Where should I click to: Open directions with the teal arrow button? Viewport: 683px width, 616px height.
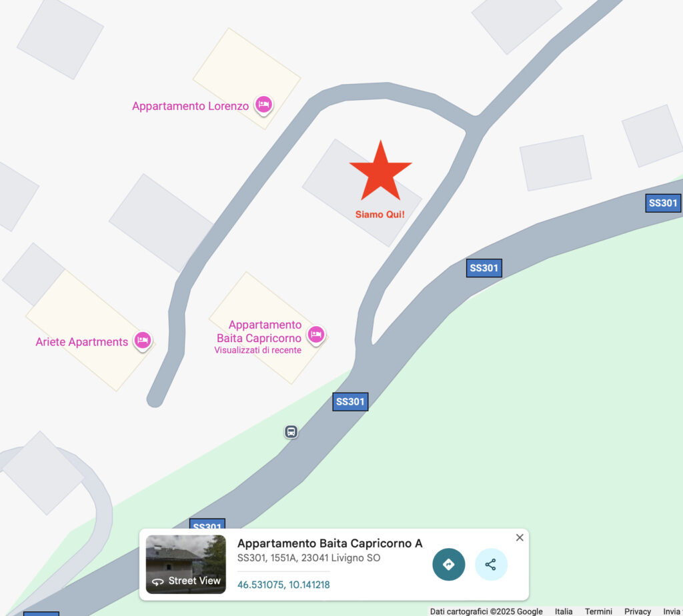tap(449, 564)
